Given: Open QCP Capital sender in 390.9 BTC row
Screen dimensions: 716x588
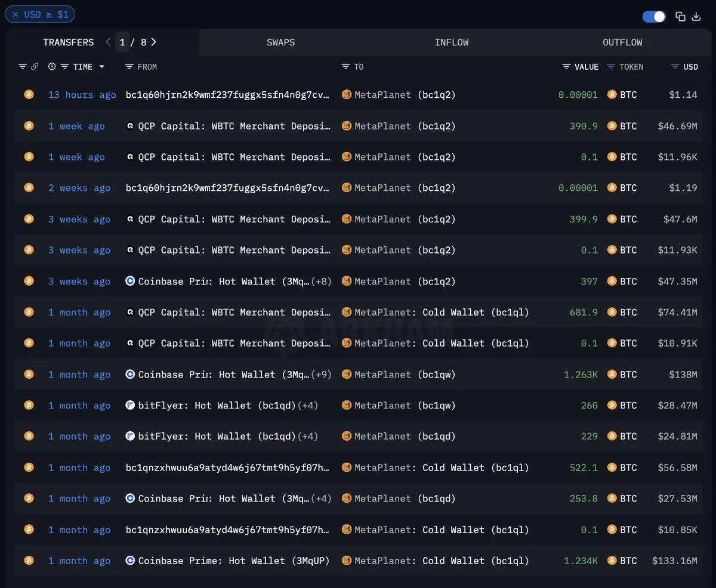Looking at the screenshot, I should pos(234,126).
